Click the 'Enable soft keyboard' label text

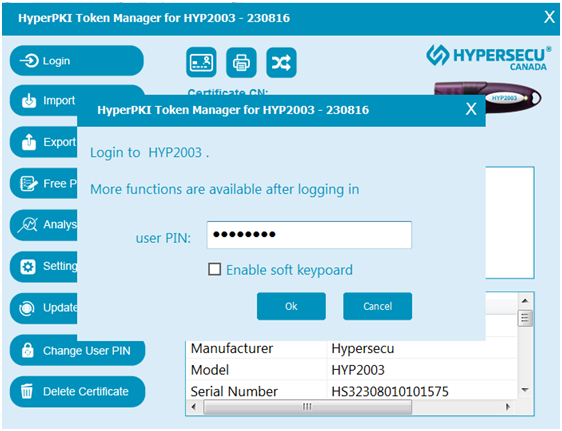click(290, 270)
